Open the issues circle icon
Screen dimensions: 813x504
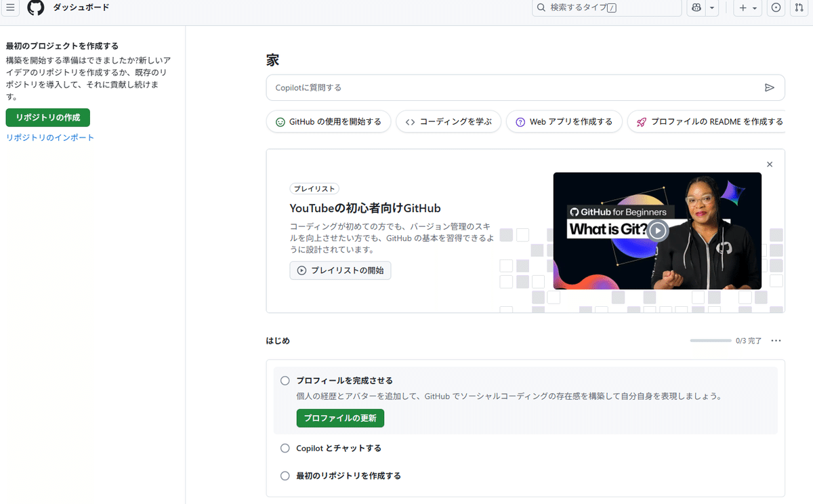776,8
